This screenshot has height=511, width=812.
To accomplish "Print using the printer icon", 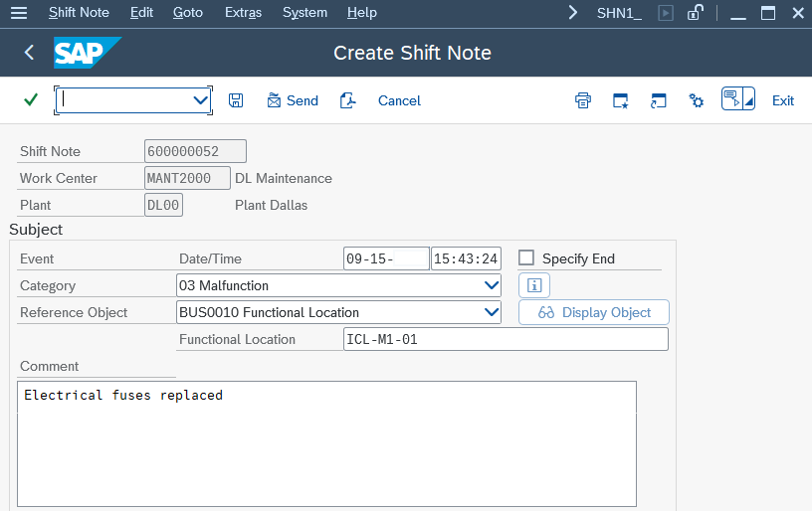I will (x=583, y=100).
